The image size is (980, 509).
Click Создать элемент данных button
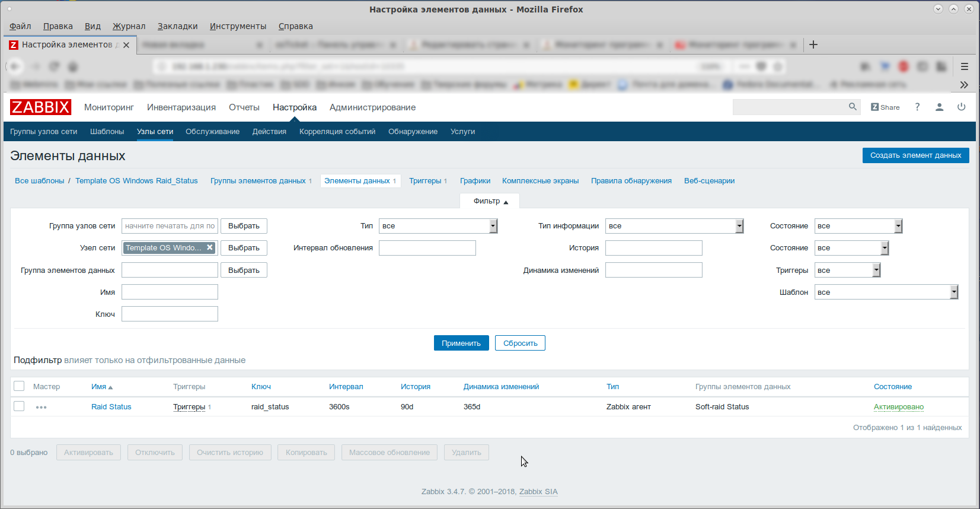click(915, 155)
